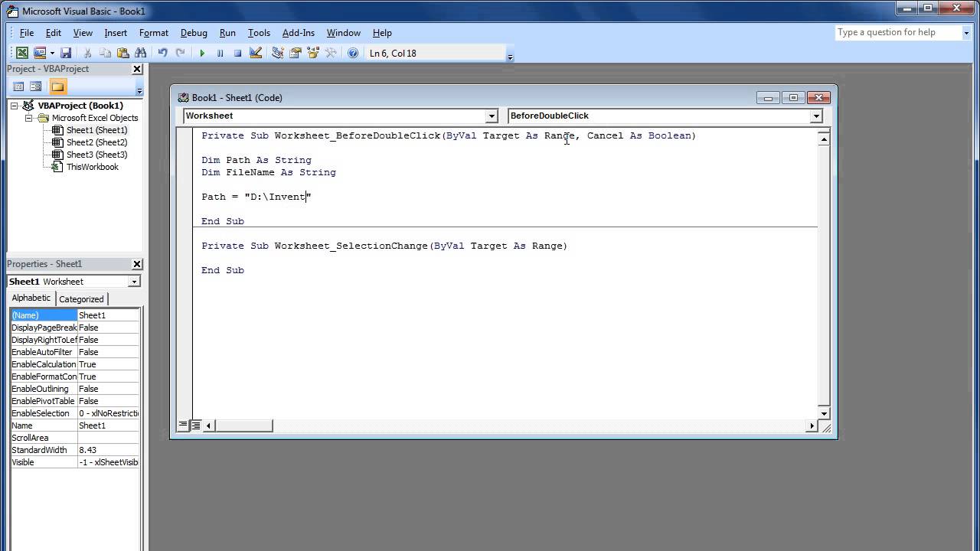Open the Window menu
The height and width of the screenshot is (551, 980).
(344, 33)
